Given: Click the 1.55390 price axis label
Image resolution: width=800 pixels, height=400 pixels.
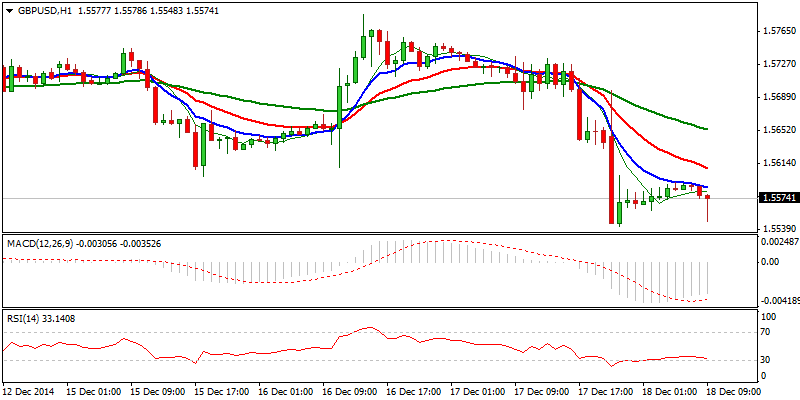Looking at the screenshot, I should click(779, 228).
